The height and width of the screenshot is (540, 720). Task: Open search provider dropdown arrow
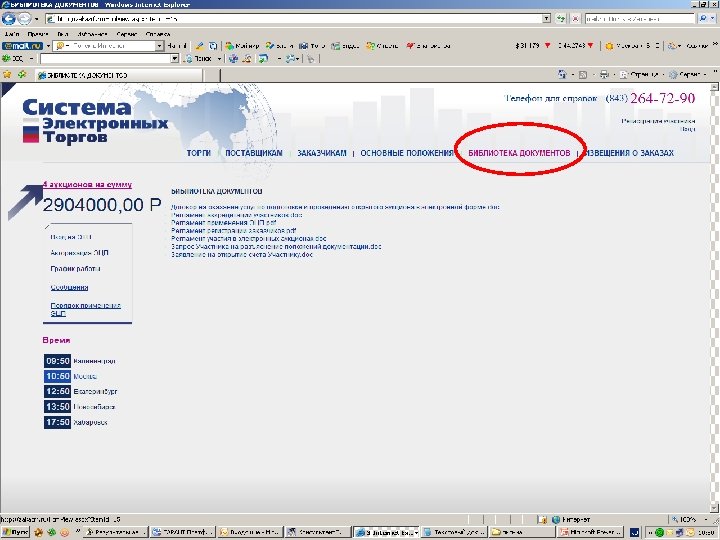click(x=713, y=19)
